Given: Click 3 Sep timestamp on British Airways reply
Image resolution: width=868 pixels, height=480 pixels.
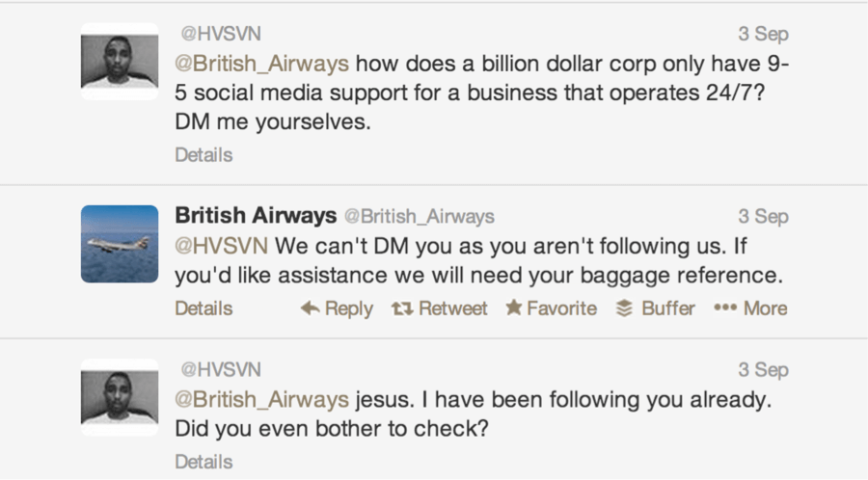Looking at the screenshot, I should [x=763, y=216].
